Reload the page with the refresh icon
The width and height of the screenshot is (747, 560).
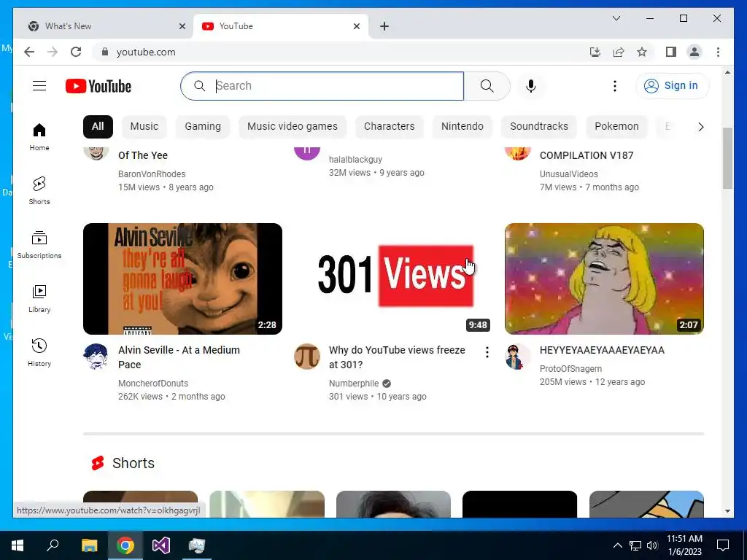coord(76,52)
